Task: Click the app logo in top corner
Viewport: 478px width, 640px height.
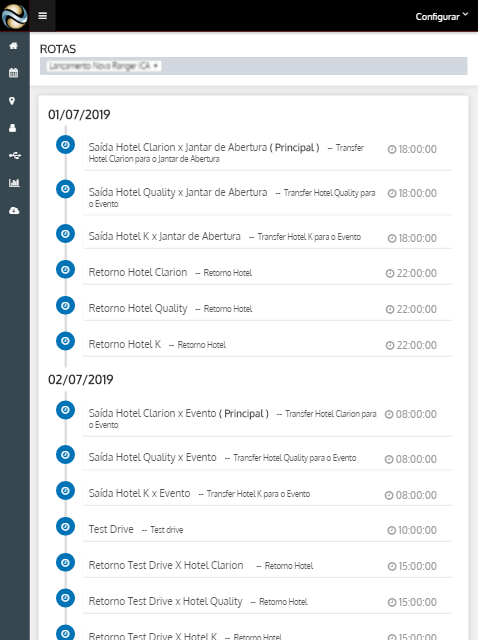Action: click(x=14, y=16)
